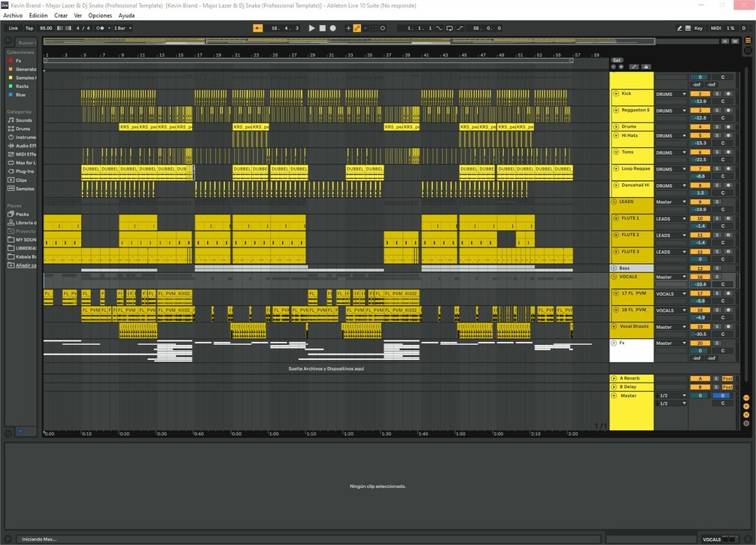This screenshot has width=756, height=545.
Task: Toggle the Automation Arm button
Action: 357,28
